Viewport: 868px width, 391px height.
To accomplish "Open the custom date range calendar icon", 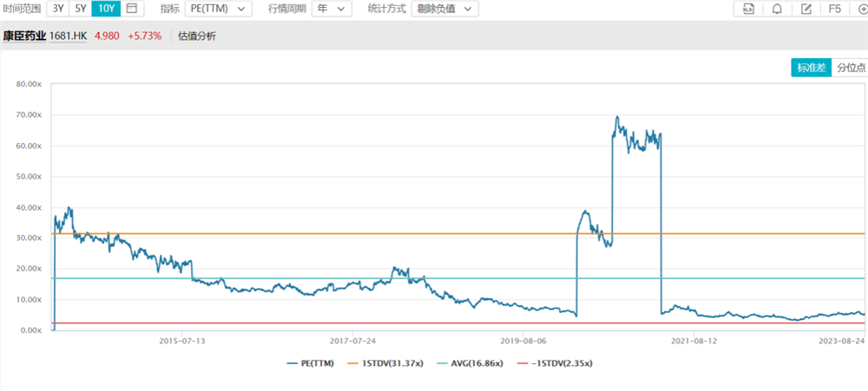I will pos(131,9).
